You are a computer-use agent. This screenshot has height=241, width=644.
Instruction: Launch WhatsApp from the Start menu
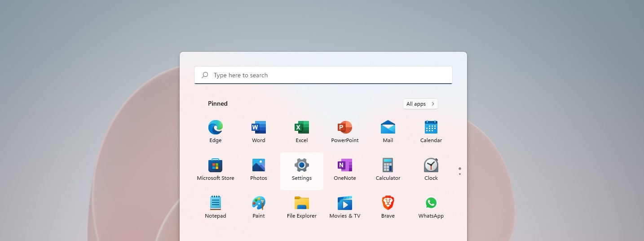(431, 203)
